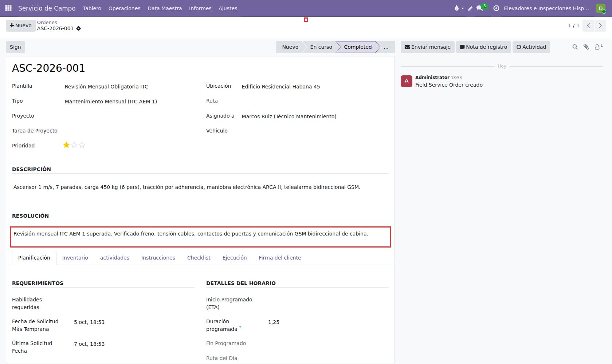
Task: Click the gear icon beside ASC-2026-001 breadcrumb
Action: tap(78, 28)
